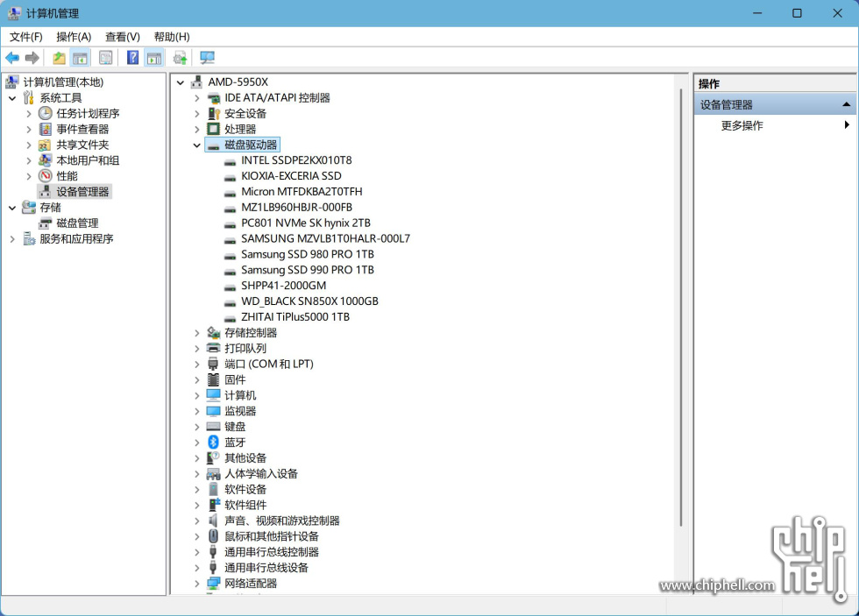Select 共享文件夹 in the left tree
This screenshot has height=616, width=859.
click(82, 145)
